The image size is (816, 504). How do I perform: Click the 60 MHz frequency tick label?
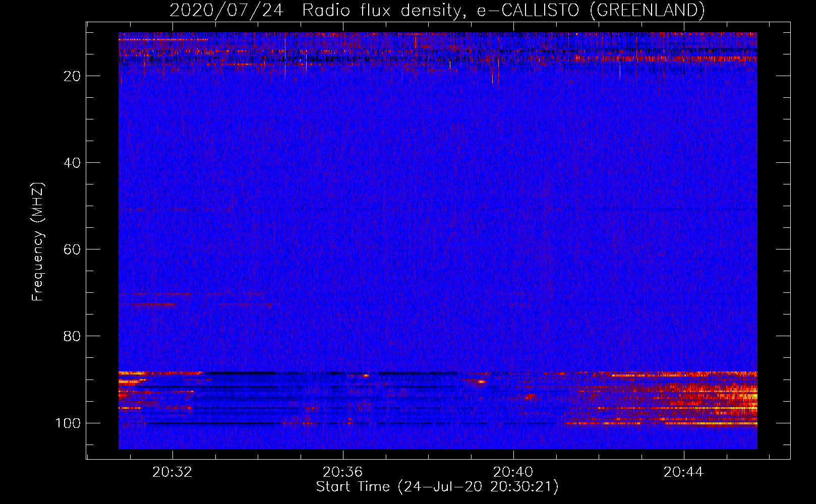point(72,249)
